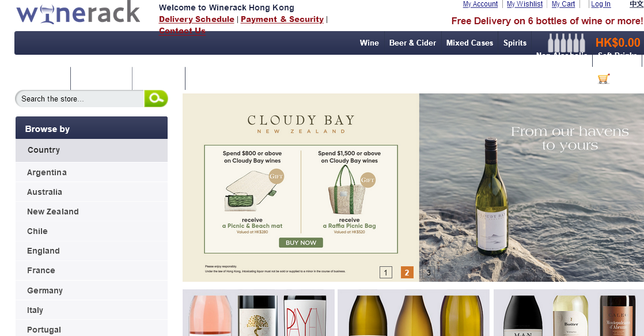Image resolution: width=644 pixels, height=336 pixels.
Task: Open the Beer & Cider menu
Action: click(x=412, y=43)
